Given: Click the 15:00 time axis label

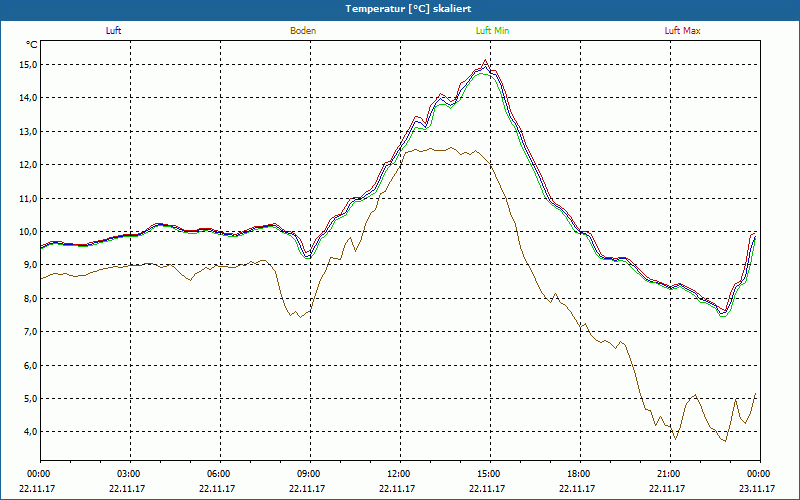Looking at the screenshot, I should coord(490,474).
